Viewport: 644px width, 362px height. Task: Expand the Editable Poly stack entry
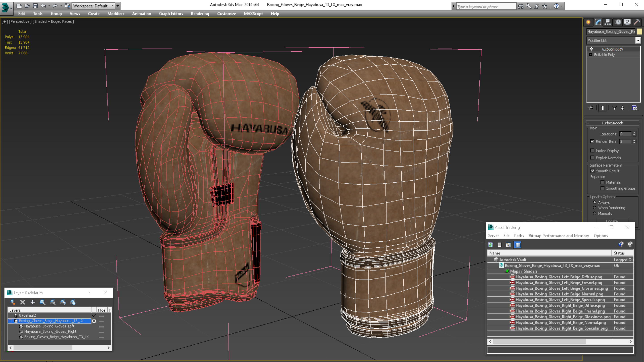pos(591,55)
